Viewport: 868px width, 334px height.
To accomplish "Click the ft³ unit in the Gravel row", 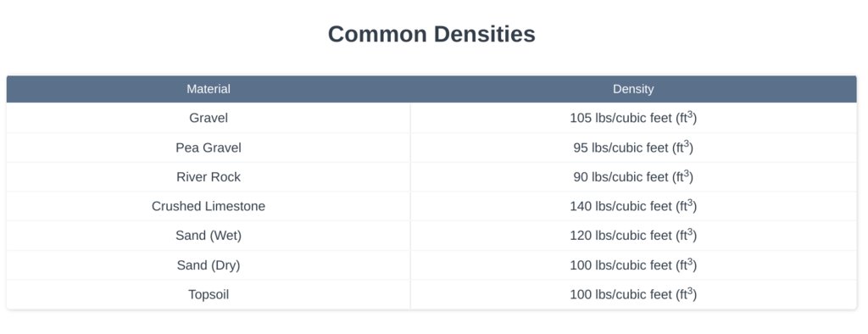I will [x=687, y=118].
